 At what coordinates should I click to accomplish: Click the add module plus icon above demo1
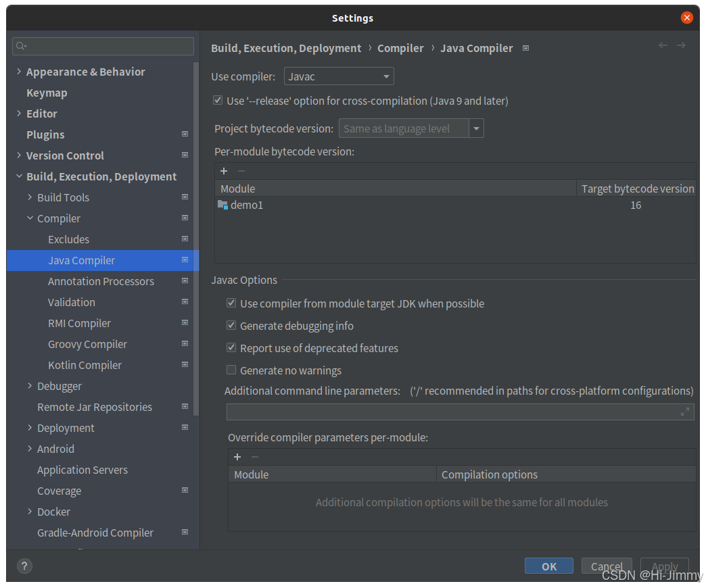[x=224, y=171]
